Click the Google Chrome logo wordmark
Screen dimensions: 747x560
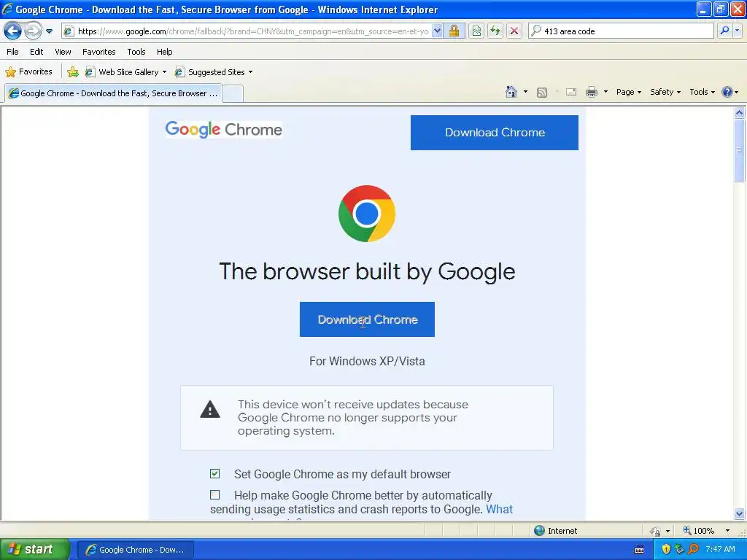[x=223, y=130]
